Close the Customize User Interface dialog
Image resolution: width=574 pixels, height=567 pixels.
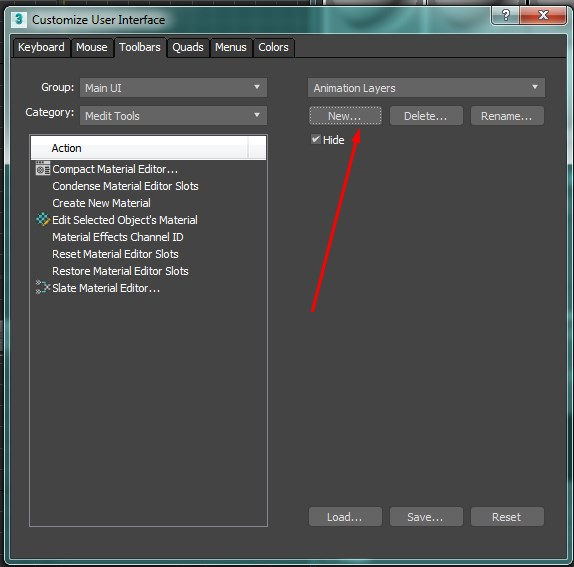point(543,15)
